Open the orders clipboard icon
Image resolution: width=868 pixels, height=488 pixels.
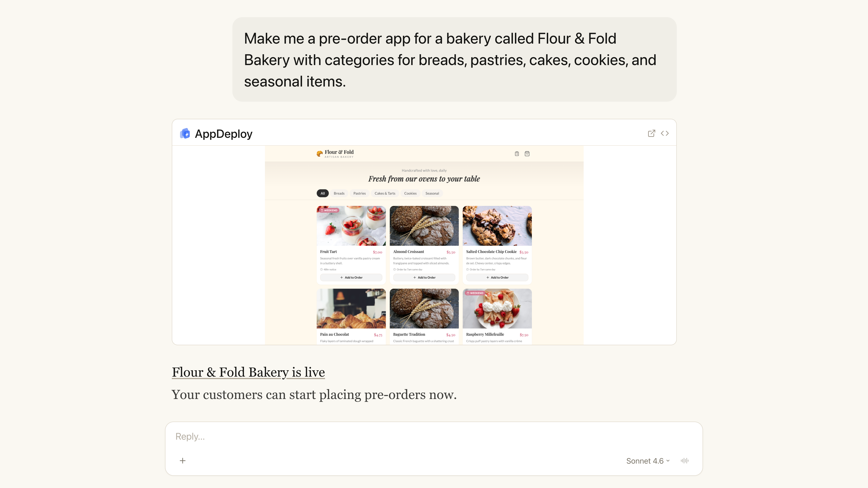[x=517, y=154]
